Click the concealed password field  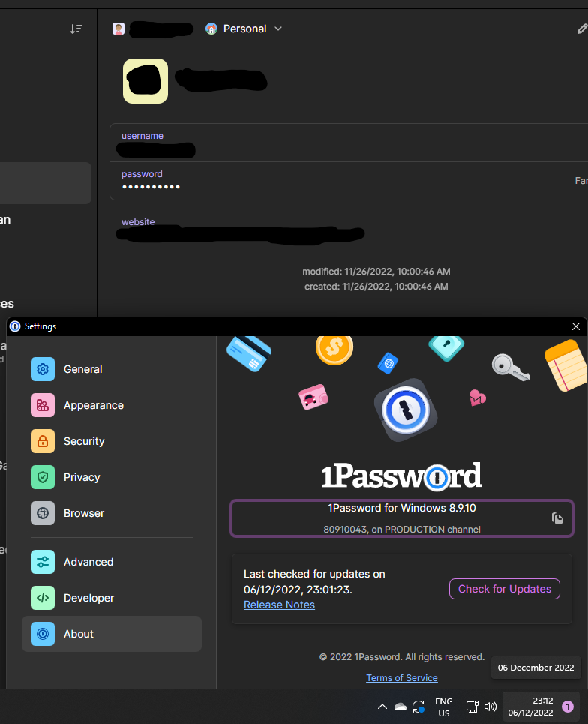pyautogui.click(x=349, y=181)
